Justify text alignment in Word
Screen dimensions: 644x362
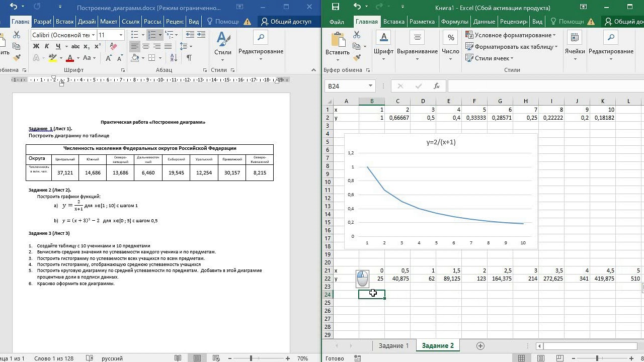tap(168, 46)
